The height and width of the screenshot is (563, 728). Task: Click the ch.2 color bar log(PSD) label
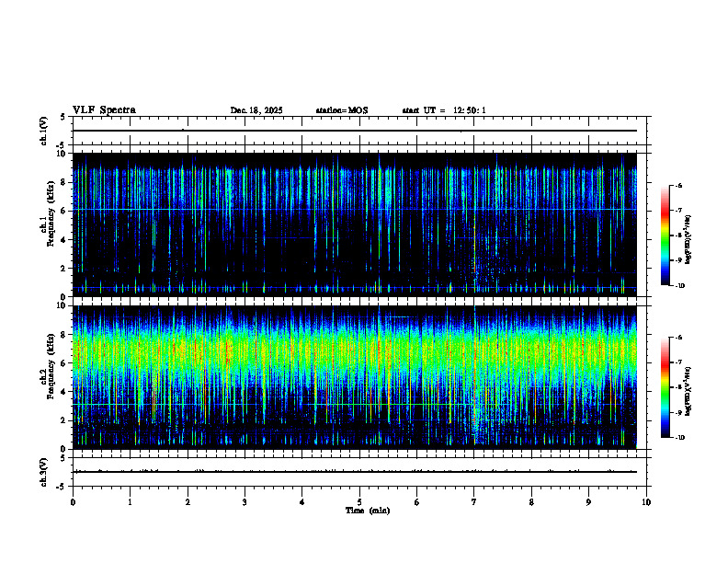pyautogui.click(x=688, y=392)
